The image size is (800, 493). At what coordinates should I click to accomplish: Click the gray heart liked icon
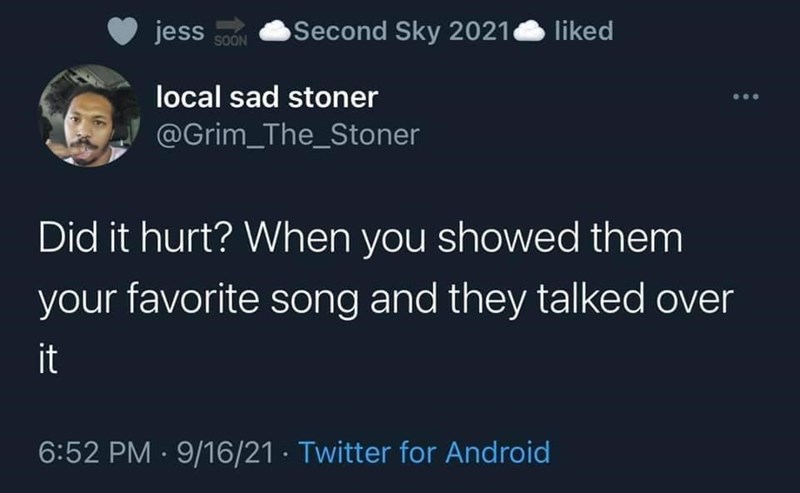[123, 32]
